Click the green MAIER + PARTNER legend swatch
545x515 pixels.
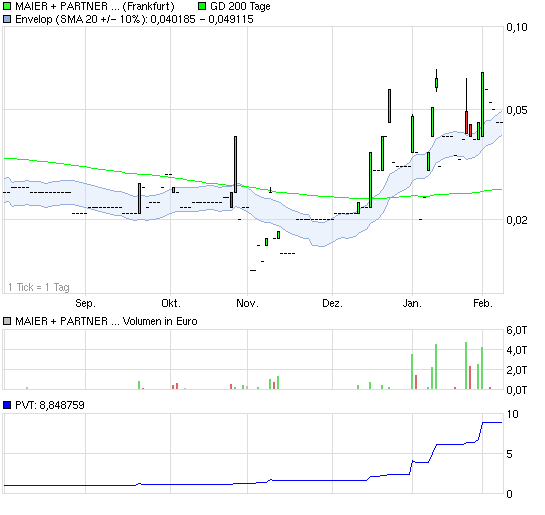tap(7, 6)
